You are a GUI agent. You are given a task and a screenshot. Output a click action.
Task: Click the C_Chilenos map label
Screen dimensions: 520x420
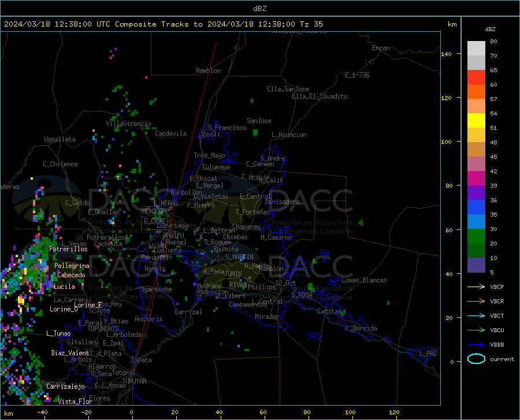click(60, 164)
